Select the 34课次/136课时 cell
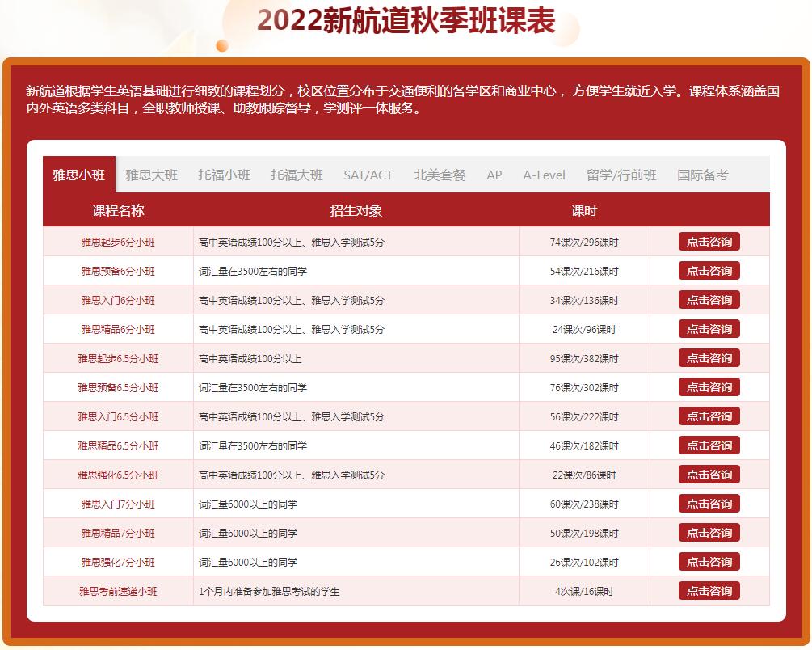 [x=584, y=300]
